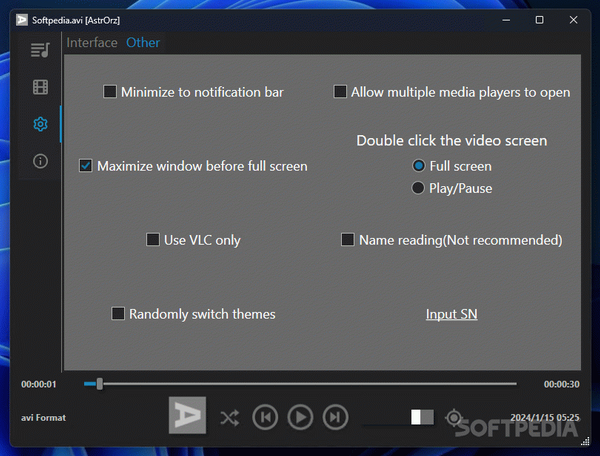600x456 pixels.
Task: Click the seek bar handle
Action: [x=99, y=384]
